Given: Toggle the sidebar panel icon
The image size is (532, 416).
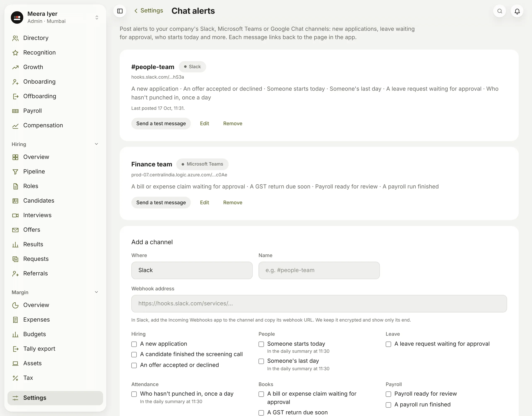Looking at the screenshot, I should click(120, 11).
